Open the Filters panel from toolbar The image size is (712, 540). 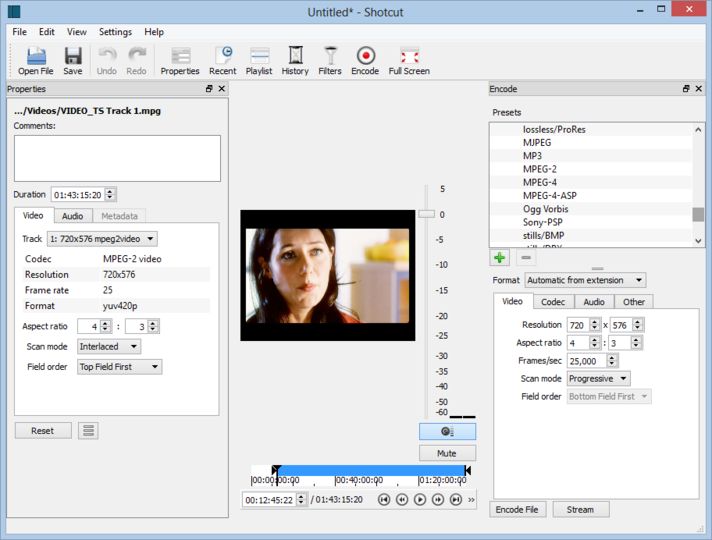pos(330,60)
